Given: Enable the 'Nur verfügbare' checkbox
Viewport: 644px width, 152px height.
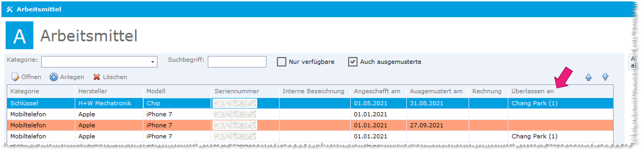Looking at the screenshot, I should pos(281,62).
